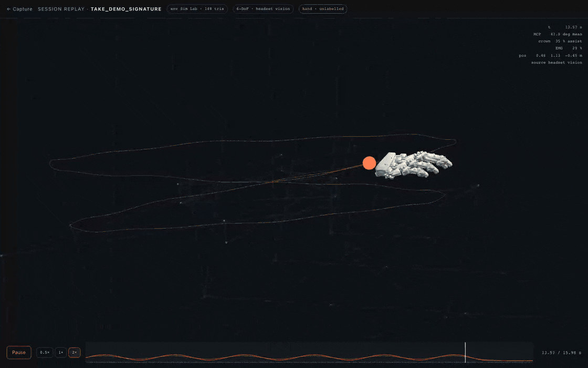This screenshot has width=588, height=368.
Task: Select the 2× playback speed
Action: point(74,352)
